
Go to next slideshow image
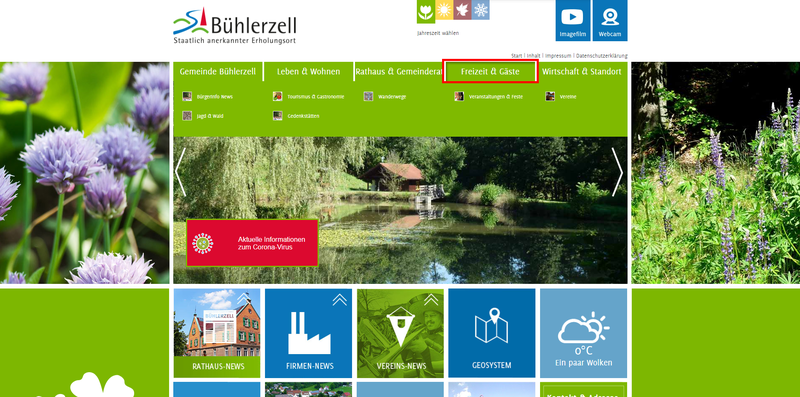click(617, 172)
